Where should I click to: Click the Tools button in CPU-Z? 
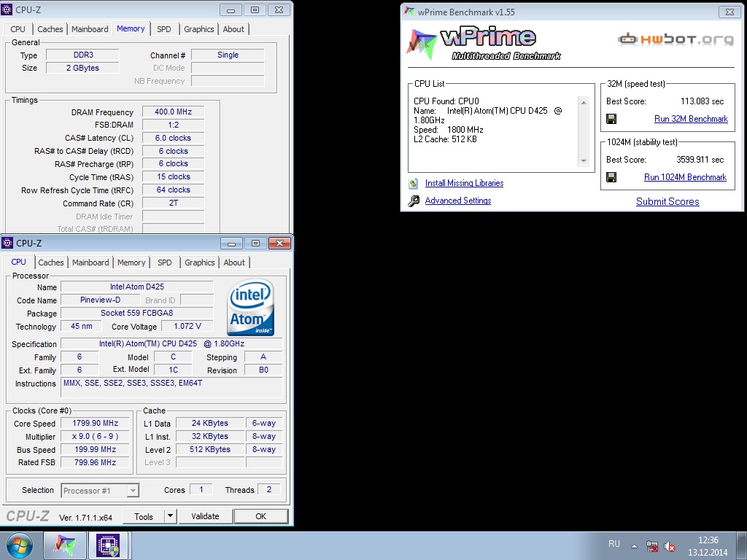click(x=144, y=516)
